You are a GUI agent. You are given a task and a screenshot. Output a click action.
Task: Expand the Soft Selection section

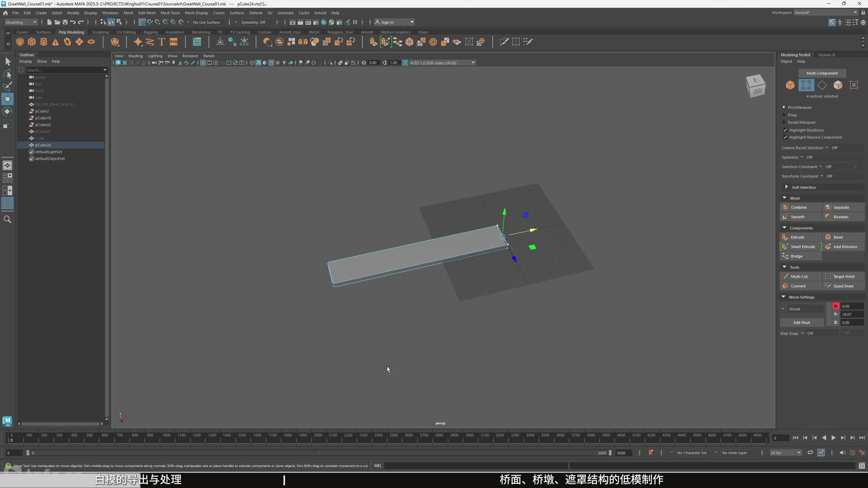tap(786, 187)
